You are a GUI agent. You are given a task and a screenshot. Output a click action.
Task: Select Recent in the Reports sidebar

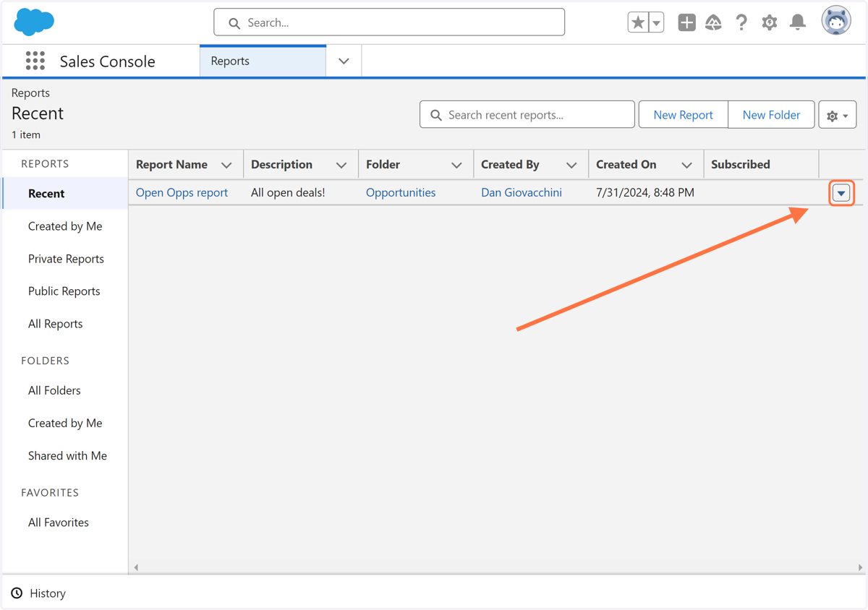[x=65, y=194]
